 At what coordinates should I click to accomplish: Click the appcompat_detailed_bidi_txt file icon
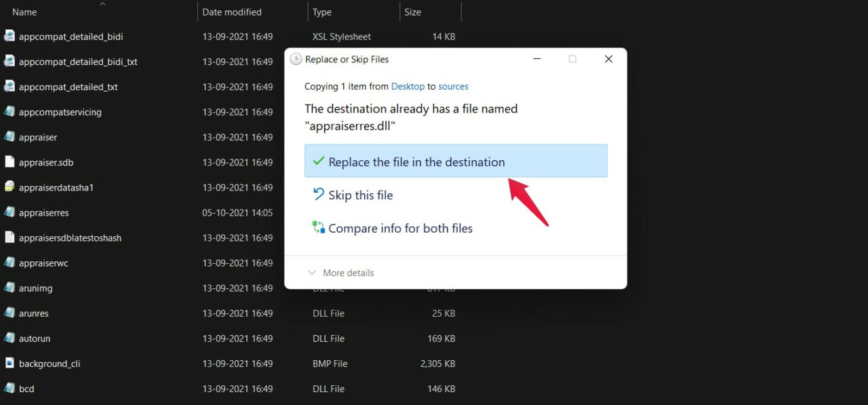pyautogui.click(x=9, y=61)
